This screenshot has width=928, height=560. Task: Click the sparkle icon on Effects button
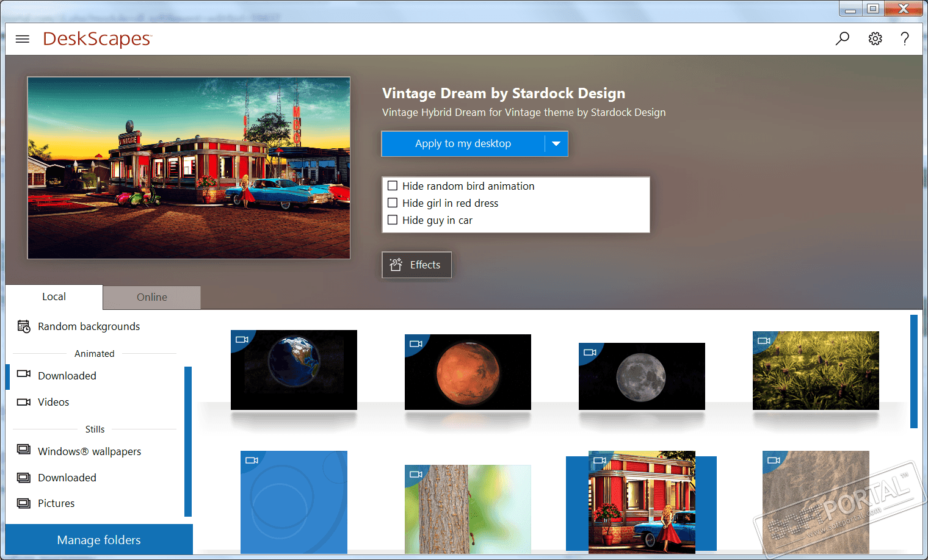396,264
